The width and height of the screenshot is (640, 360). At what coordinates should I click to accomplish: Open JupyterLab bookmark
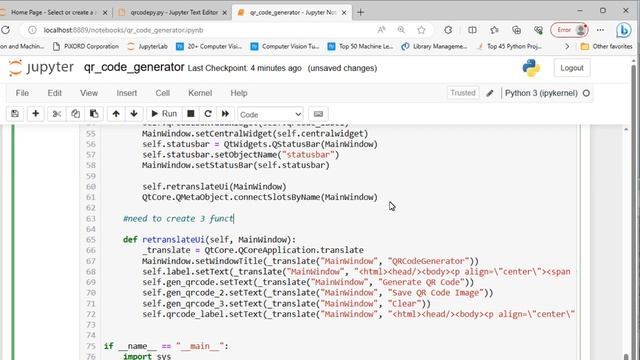click(148, 47)
